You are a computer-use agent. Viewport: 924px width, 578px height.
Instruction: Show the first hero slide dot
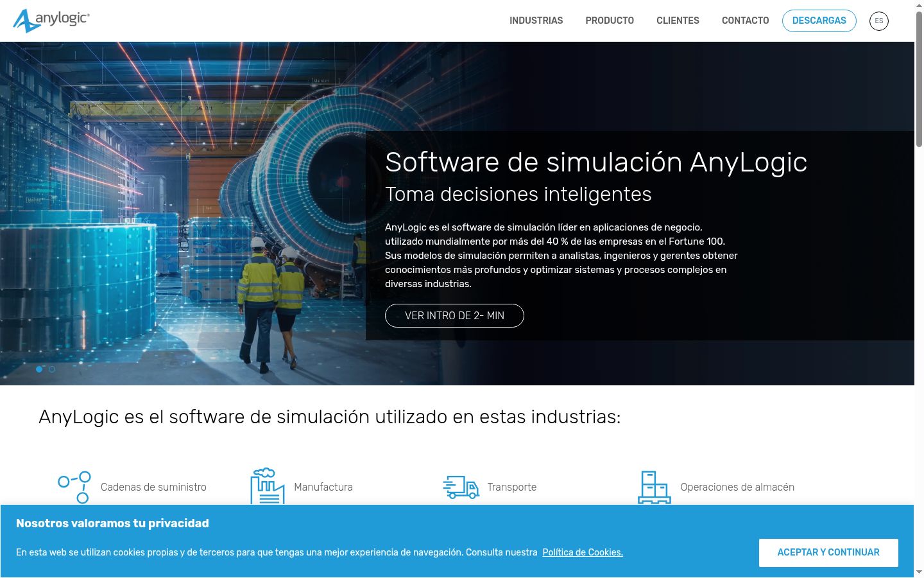(x=39, y=369)
